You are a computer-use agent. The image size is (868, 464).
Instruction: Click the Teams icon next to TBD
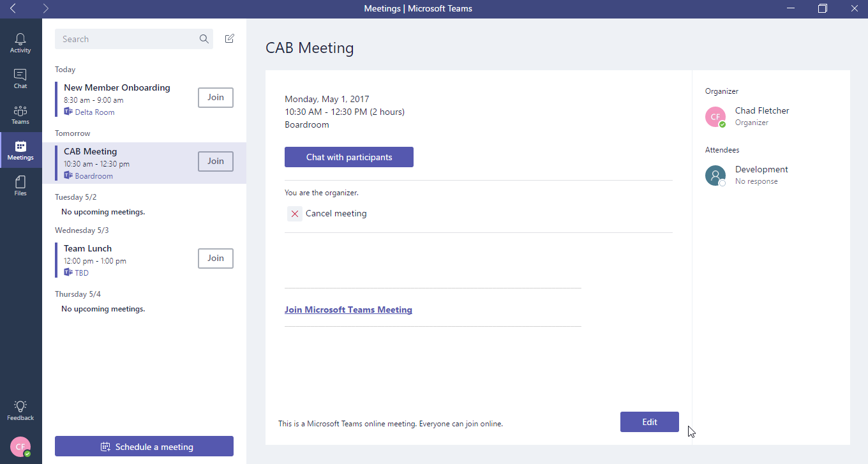(x=68, y=273)
